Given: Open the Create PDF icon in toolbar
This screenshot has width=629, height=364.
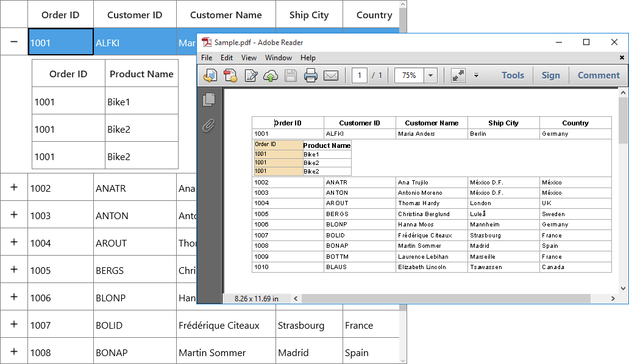Looking at the screenshot, I should 230,75.
